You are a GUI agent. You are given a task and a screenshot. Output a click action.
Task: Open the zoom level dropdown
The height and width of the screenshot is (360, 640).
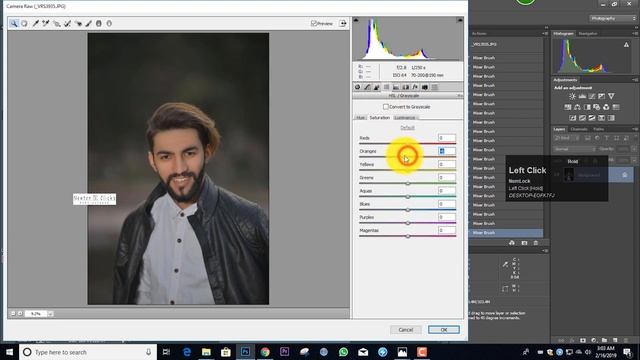pos(50,313)
